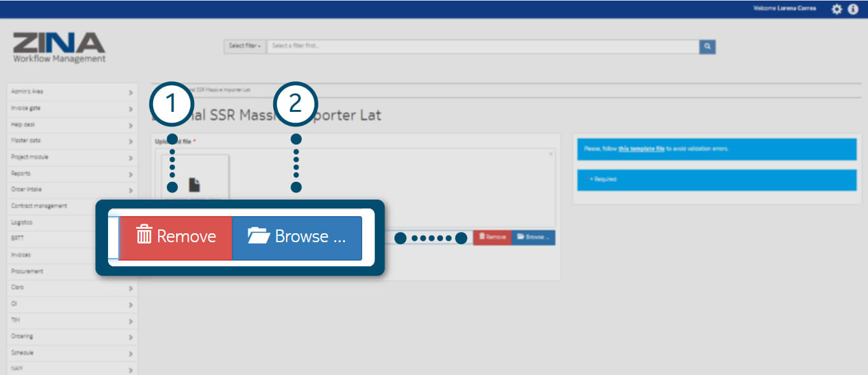Click the trash icon in enlarged Remove button

[x=144, y=236]
